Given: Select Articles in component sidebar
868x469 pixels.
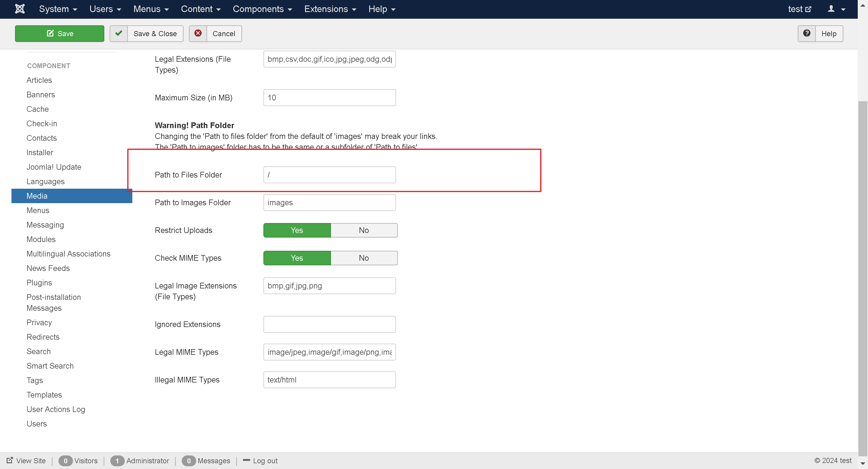Looking at the screenshot, I should pyautogui.click(x=39, y=80).
